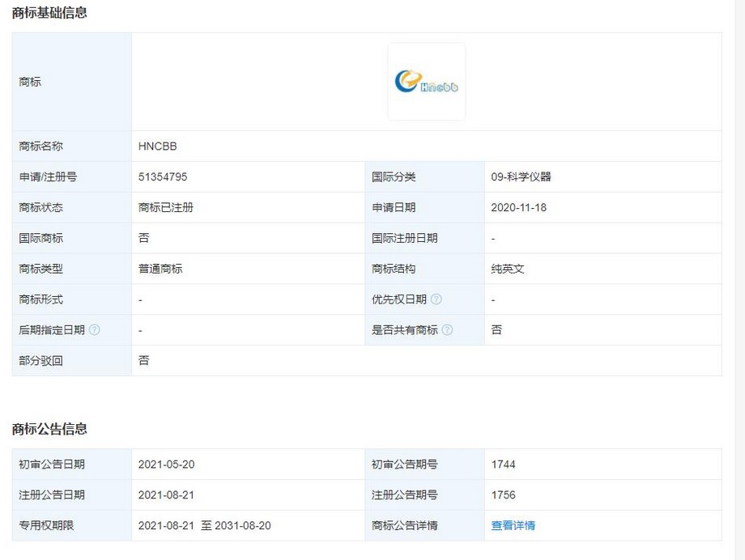Click the 09-科学仪器 classification value
The height and width of the screenshot is (560, 745).
pyautogui.click(x=521, y=177)
